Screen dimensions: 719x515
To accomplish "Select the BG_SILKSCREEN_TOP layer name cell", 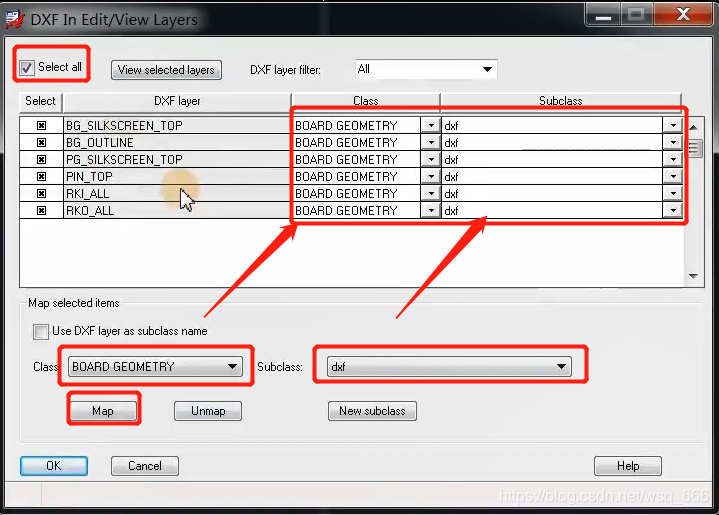I will pos(177,125).
